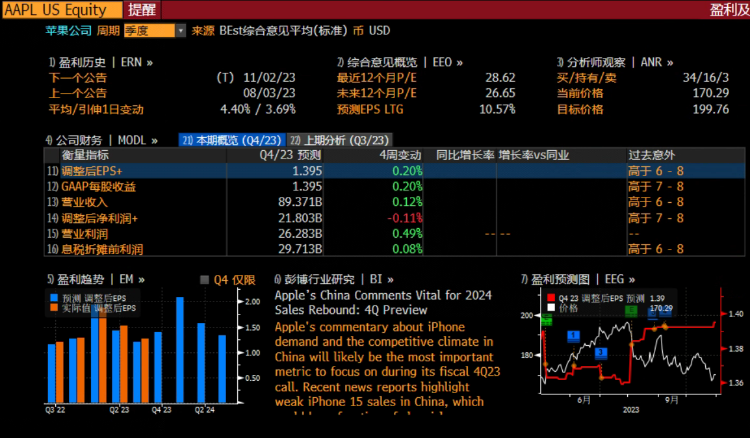750x438 pixels.
Task: Click the 提醒 alert button
Action: [x=142, y=10]
